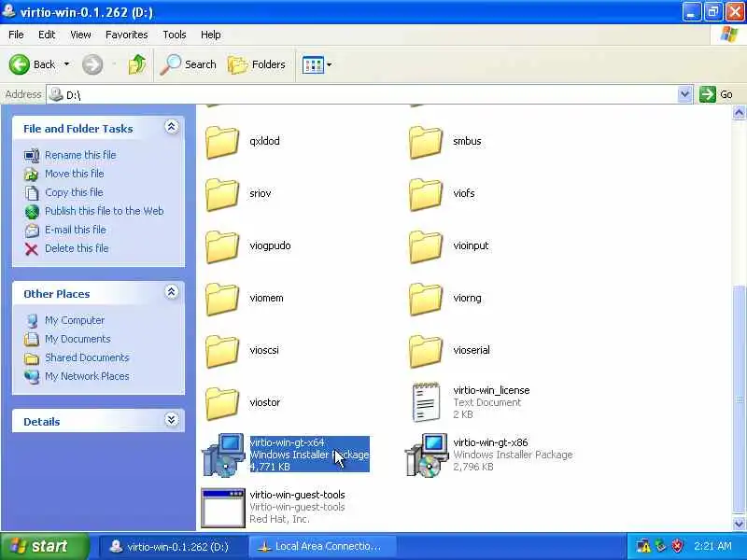Select the smbus folder icon
Screen dimensions: 747x560
point(426,142)
